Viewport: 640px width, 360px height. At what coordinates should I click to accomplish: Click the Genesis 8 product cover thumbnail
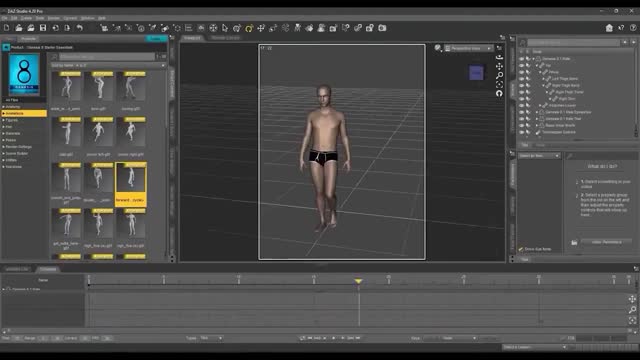pos(24,75)
